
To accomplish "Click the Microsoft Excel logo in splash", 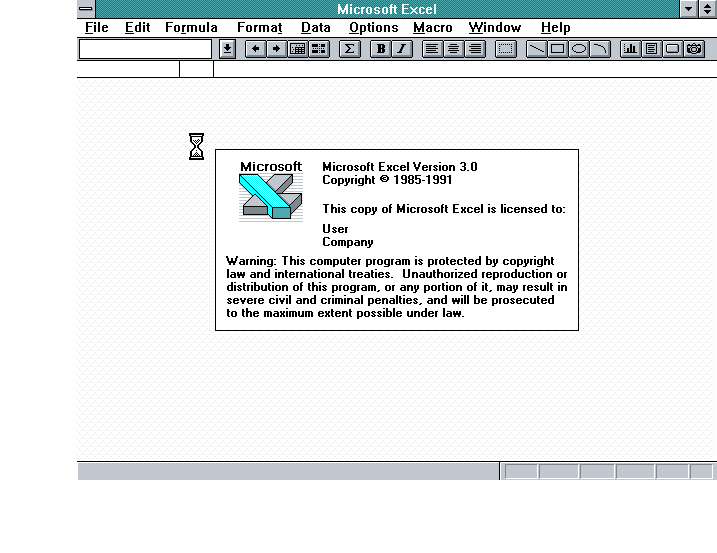I will tap(271, 191).
